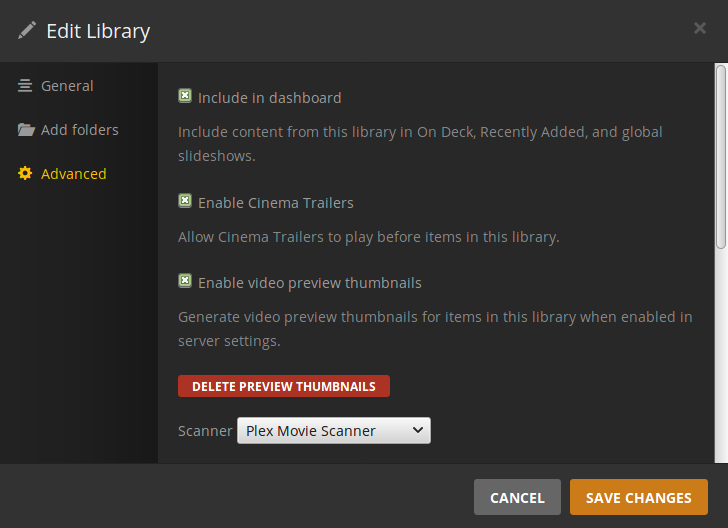Screen dimensions: 728x528
Task: Click the pencil icon beside Edit Library
Action: tap(26, 30)
